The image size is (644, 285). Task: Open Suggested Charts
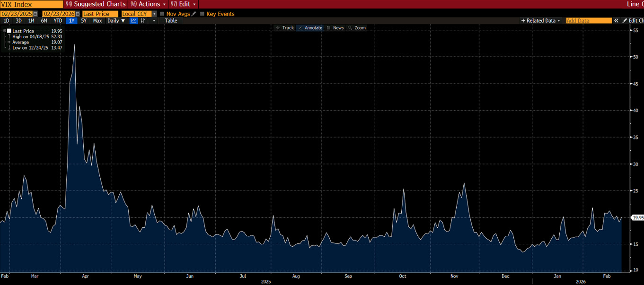96,4
